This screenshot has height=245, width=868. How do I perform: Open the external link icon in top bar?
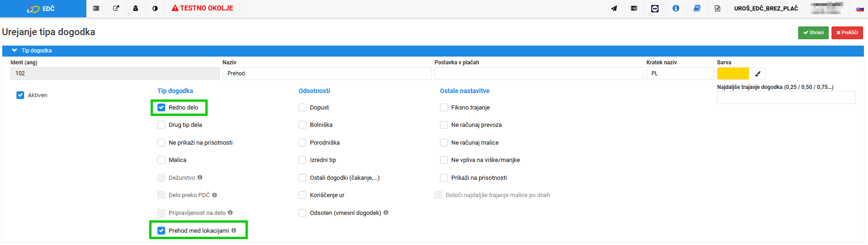click(x=116, y=8)
